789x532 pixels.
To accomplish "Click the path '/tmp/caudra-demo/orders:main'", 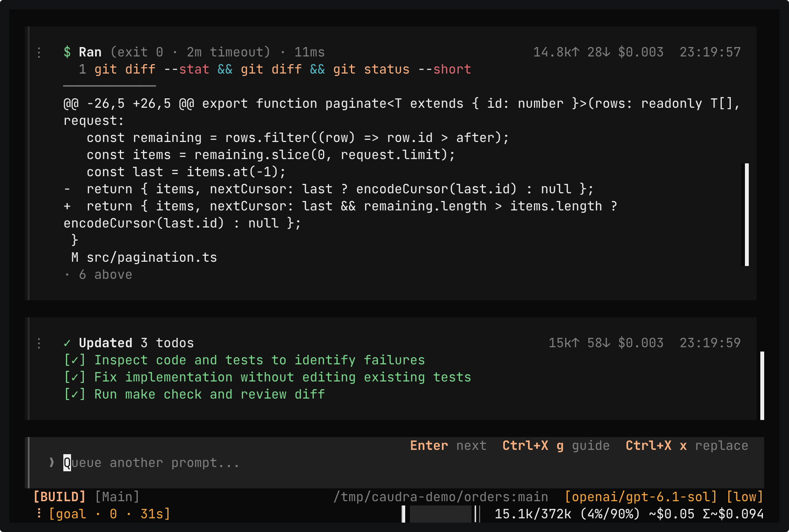I will pos(441,497).
